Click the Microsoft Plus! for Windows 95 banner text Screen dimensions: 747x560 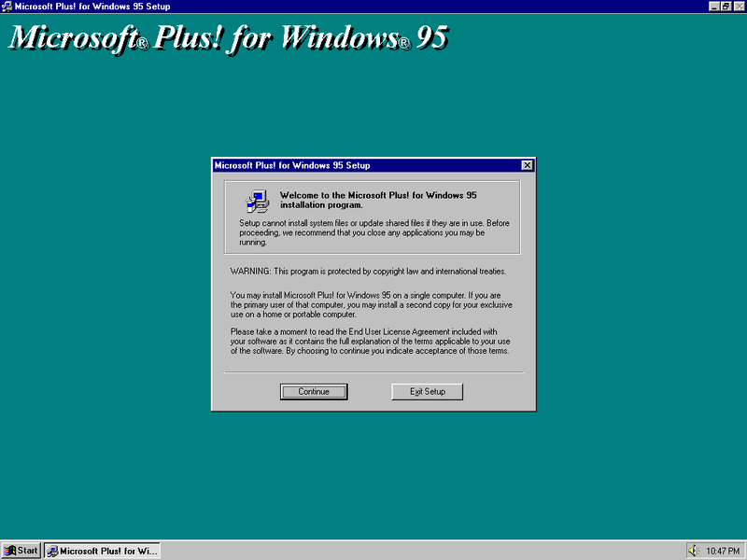tap(224, 37)
